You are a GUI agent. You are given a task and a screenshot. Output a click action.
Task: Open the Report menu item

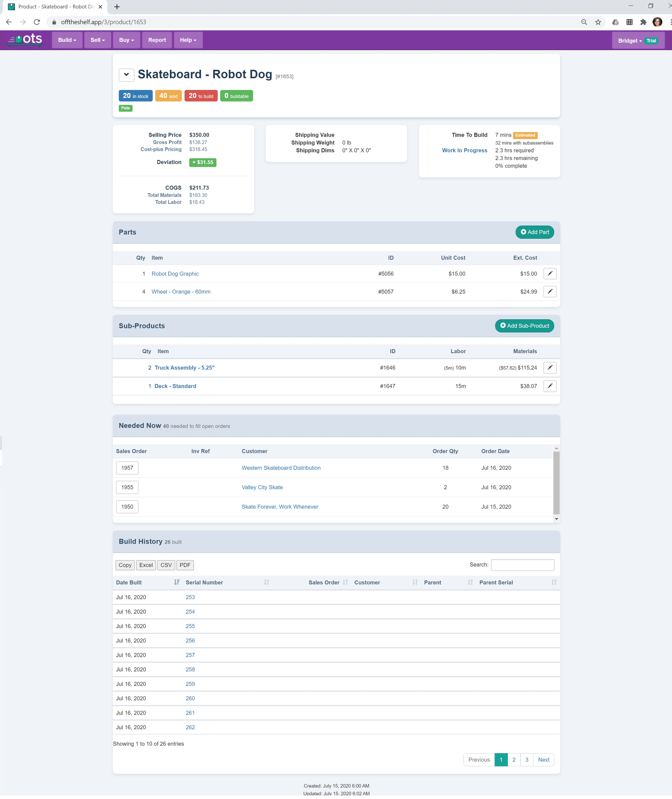coord(157,40)
